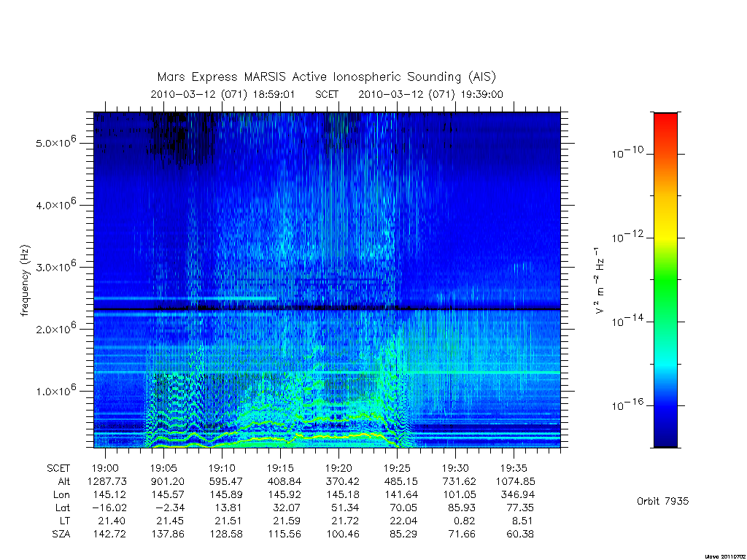Click altitude value 1074.85

coord(516,481)
